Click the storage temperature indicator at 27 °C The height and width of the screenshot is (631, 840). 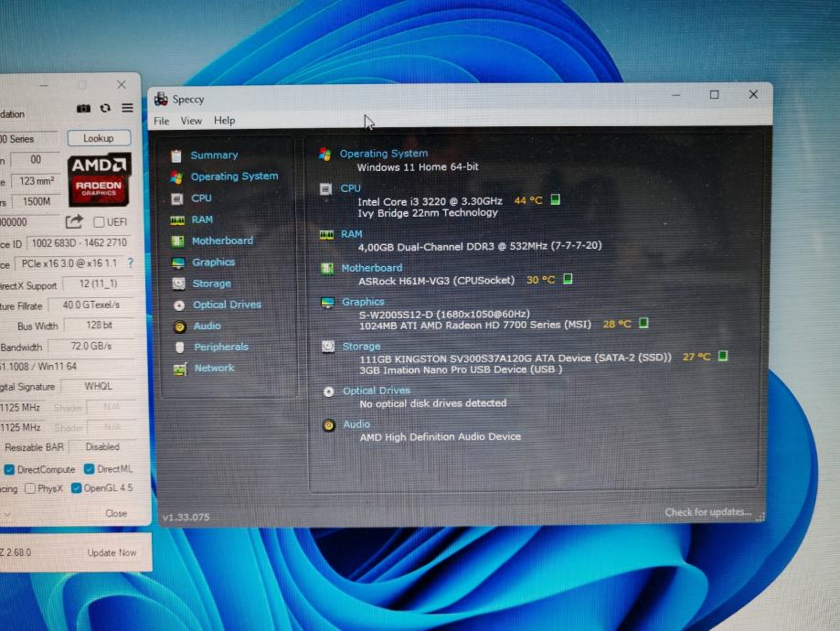click(x=723, y=356)
